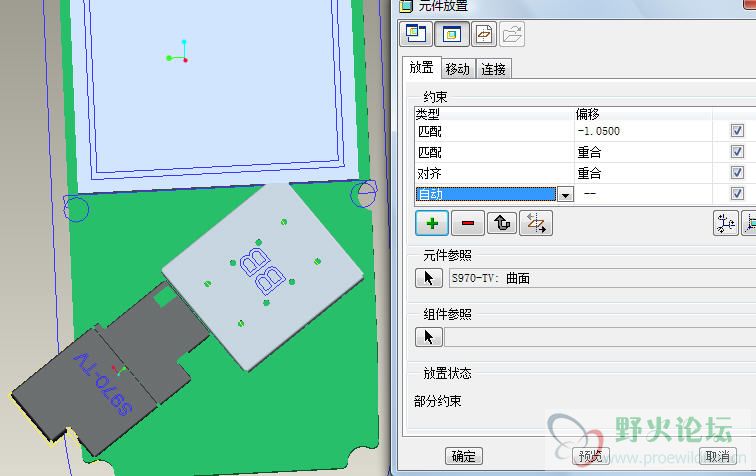Image resolution: width=756 pixels, height=476 pixels.
Task: Toggle the 自动 constraint row checkbox
Action: [x=737, y=193]
